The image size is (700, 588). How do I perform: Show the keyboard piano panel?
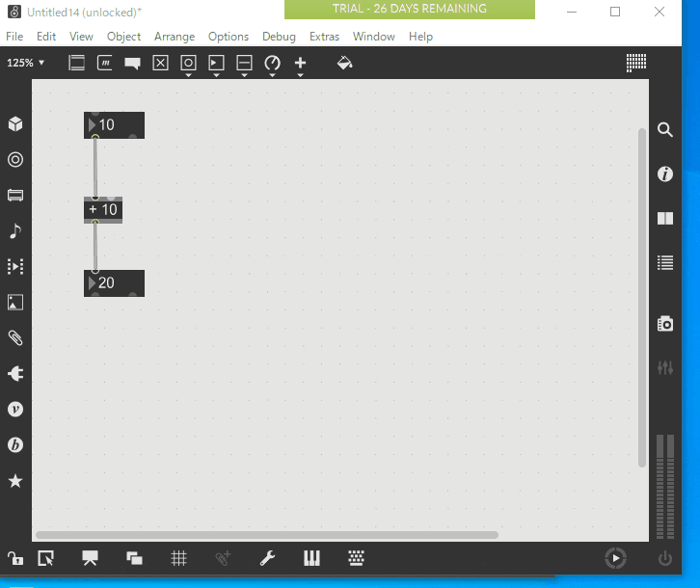(x=311, y=558)
